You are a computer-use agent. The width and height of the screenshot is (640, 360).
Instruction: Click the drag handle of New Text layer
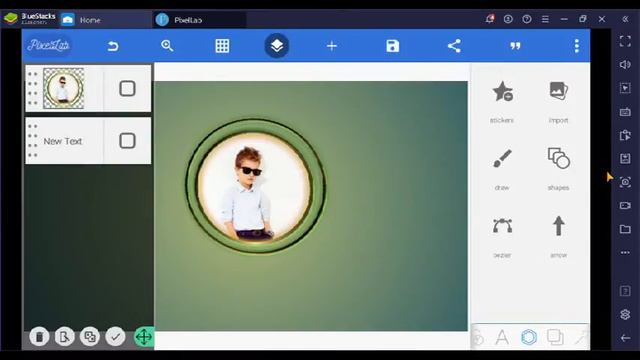(x=33, y=141)
